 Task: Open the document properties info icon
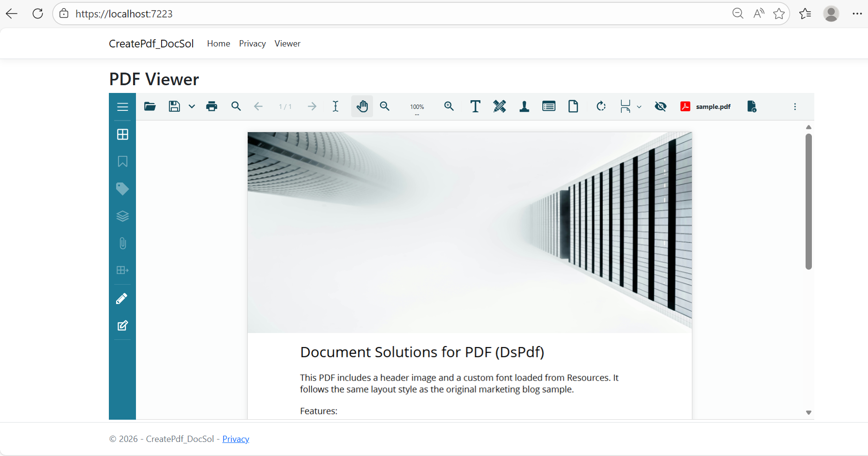[752, 106]
